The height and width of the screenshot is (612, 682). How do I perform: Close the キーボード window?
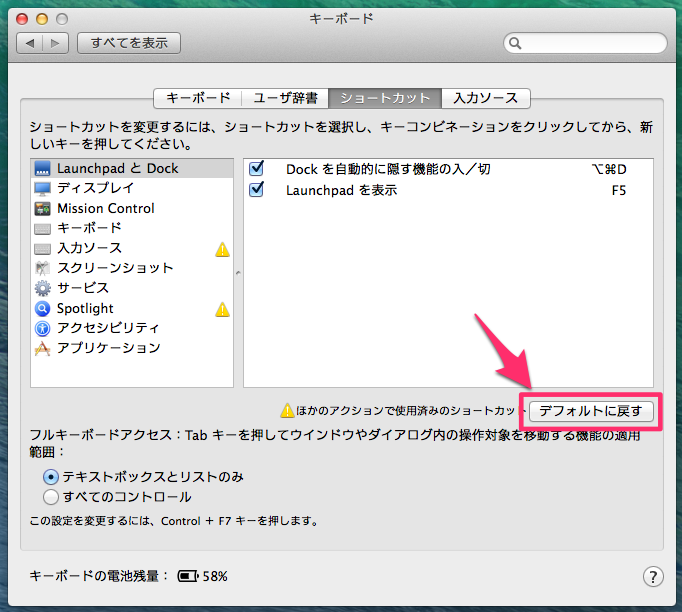coord(22,19)
